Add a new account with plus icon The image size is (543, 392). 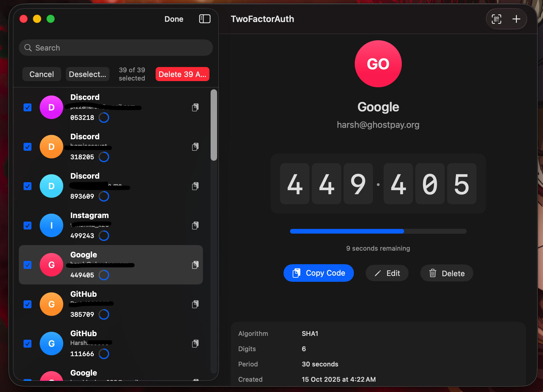516,19
